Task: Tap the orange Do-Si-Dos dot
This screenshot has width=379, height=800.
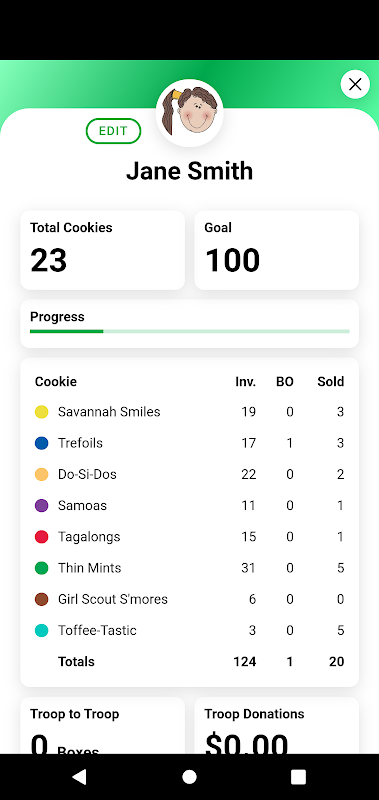Action: pyautogui.click(x=41, y=474)
